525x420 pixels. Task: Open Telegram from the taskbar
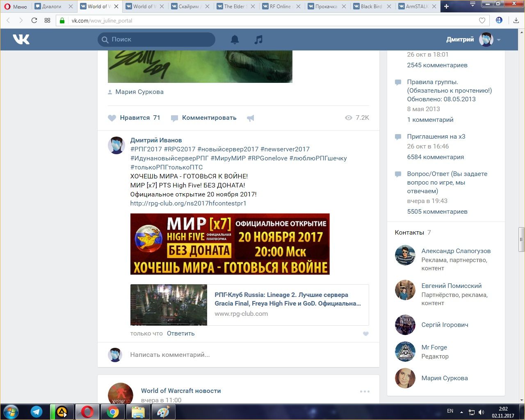[x=37, y=412]
